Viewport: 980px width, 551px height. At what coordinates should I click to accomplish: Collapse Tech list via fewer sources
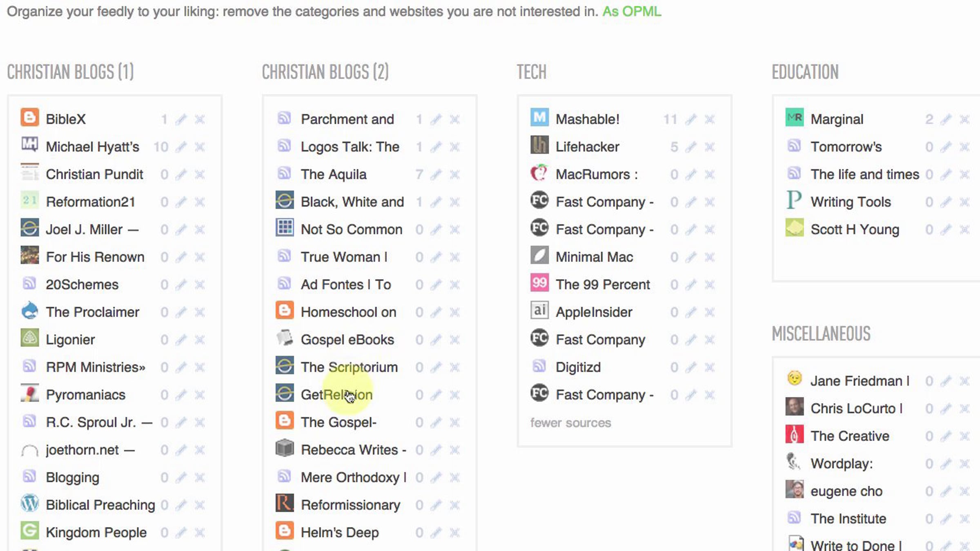[x=570, y=423]
